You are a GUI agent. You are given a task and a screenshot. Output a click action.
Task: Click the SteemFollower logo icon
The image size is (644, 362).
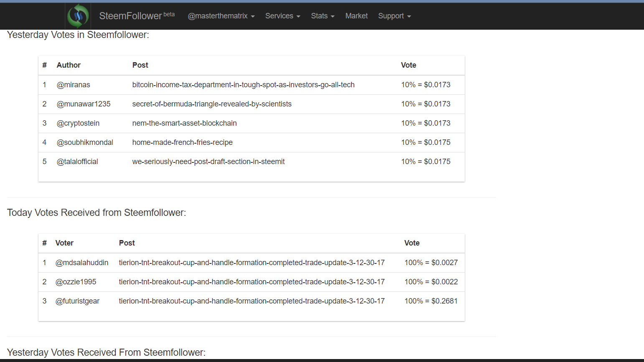[x=78, y=16]
